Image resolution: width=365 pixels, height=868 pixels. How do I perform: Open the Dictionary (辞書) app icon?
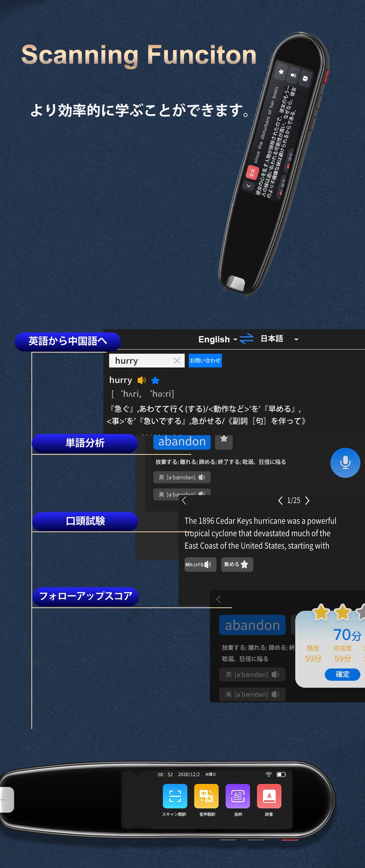pos(269,796)
